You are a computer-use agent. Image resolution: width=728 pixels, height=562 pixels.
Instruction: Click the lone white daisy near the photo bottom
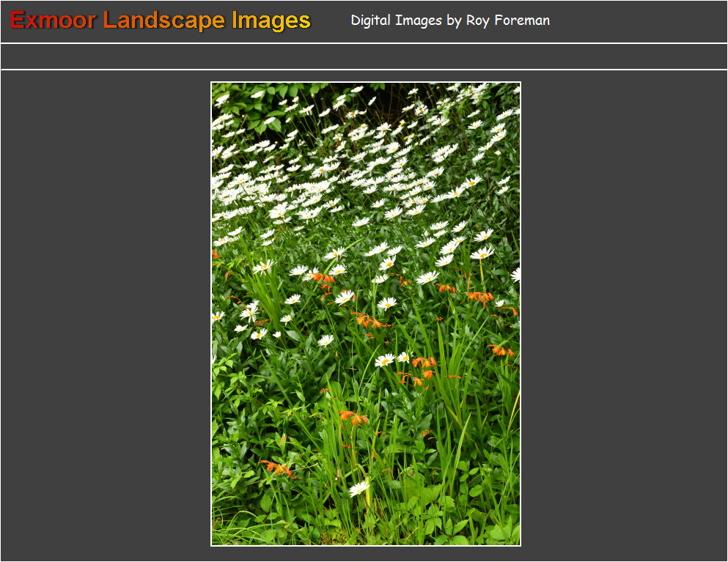point(359,488)
